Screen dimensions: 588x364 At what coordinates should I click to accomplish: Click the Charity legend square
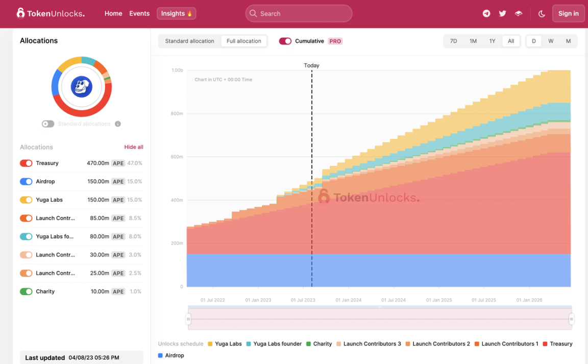click(x=308, y=344)
